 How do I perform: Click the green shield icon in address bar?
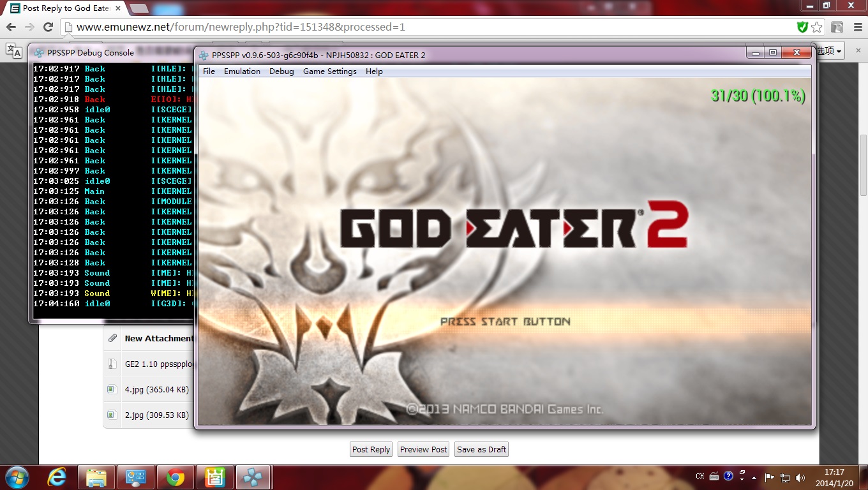pyautogui.click(x=802, y=27)
